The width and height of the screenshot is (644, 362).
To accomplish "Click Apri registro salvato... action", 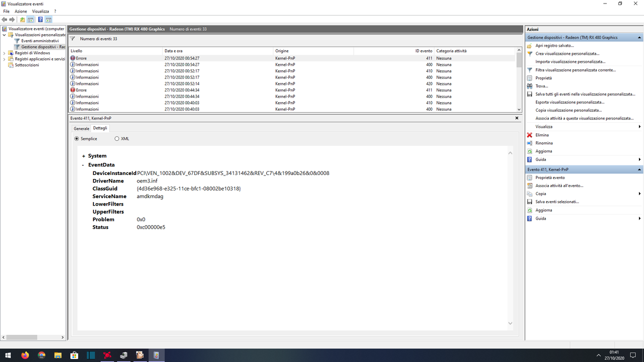I will click(554, 45).
